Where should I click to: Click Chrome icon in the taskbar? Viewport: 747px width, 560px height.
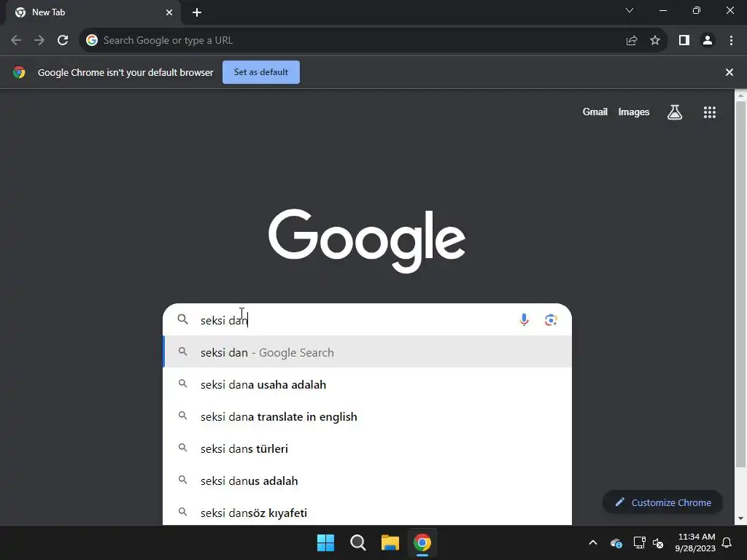[x=422, y=542]
